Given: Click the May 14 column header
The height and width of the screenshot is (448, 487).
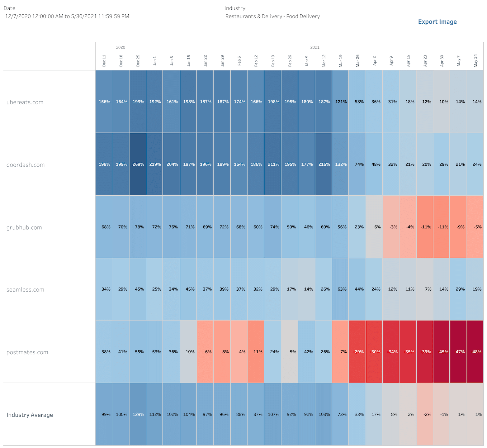Looking at the screenshot, I should [475, 61].
